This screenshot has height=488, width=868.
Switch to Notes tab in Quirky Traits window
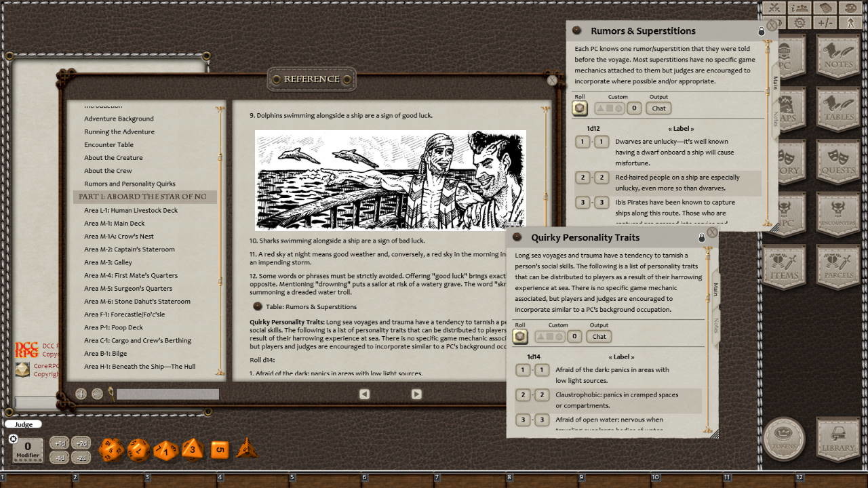pyautogui.click(x=715, y=326)
